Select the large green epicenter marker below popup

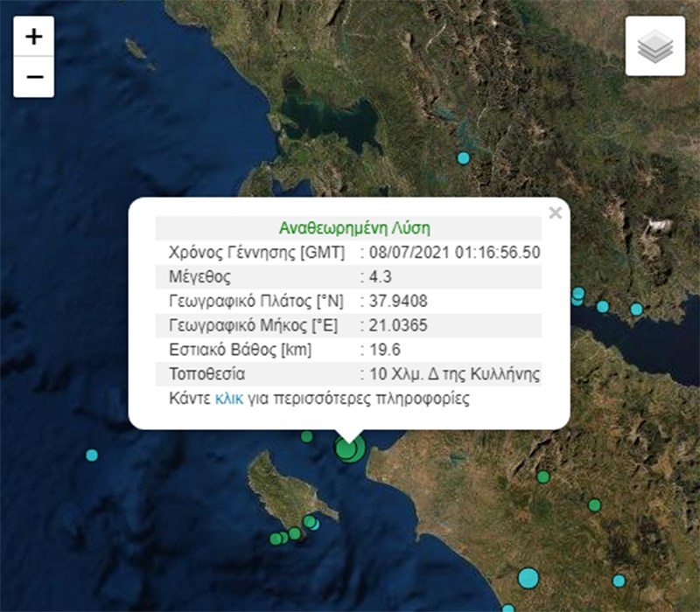[x=348, y=450]
